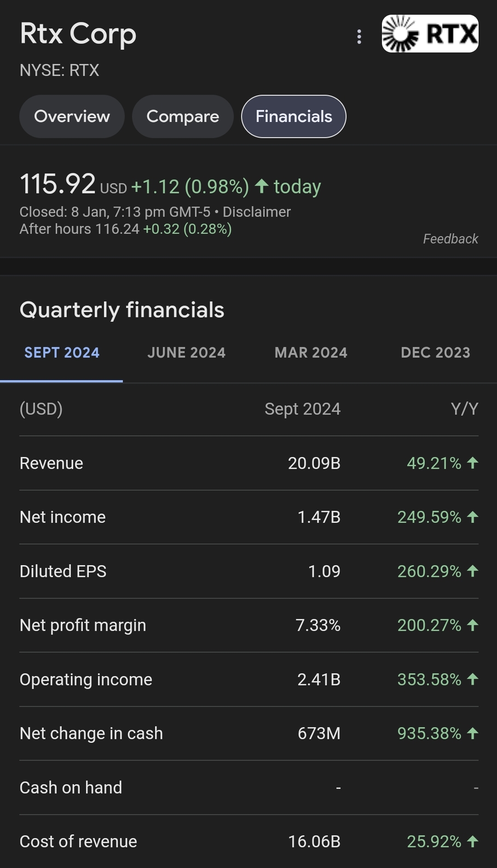Screen dimensions: 497x868
Task: Click the Operating income Y/Y up arrow
Action: tap(473, 679)
